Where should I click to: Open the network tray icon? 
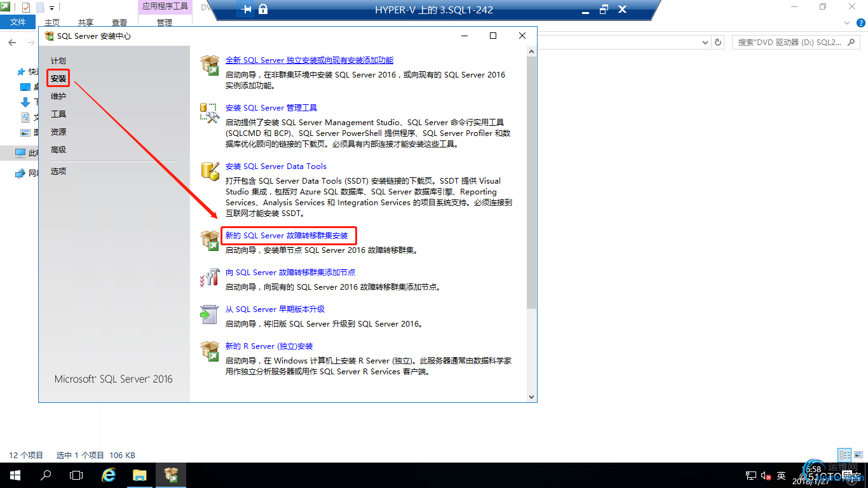(x=750, y=476)
